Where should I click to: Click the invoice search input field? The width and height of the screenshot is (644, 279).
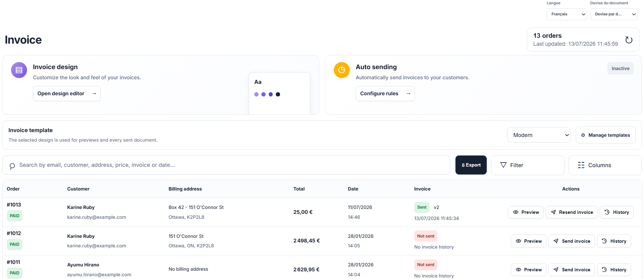226,165
